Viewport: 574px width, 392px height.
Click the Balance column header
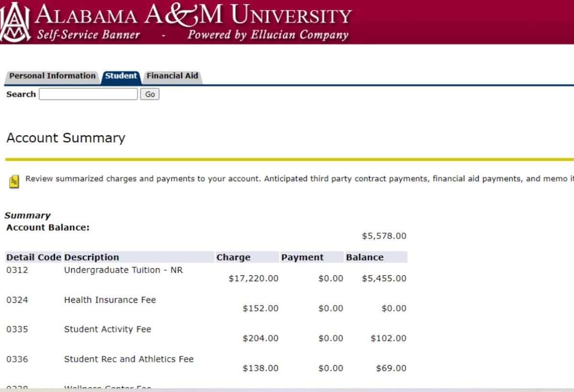pos(364,257)
